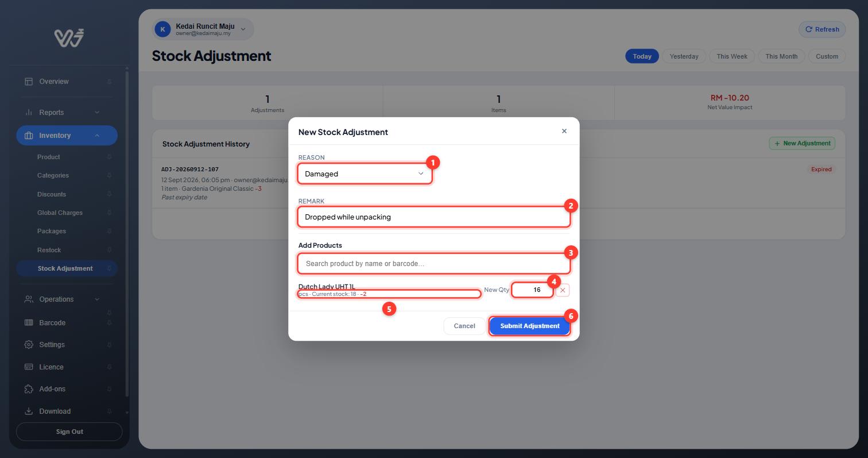Select the Today date filter
This screenshot has width=868, height=458.
642,56
